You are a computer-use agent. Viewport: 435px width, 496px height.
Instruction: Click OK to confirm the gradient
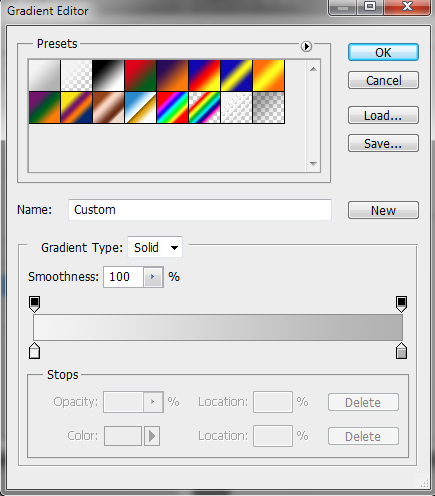pos(383,52)
